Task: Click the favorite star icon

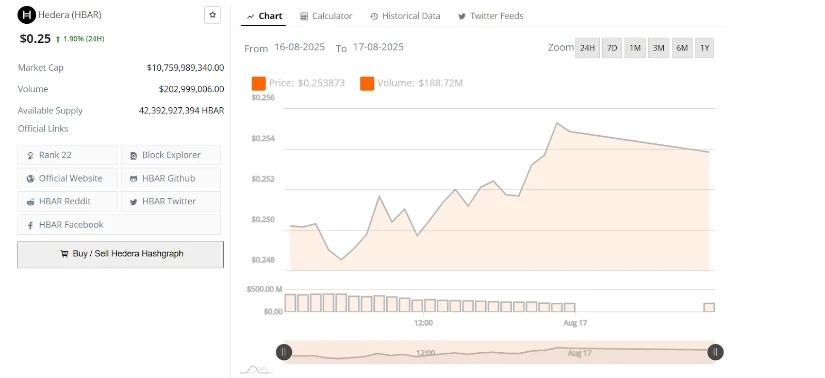Action: tap(213, 15)
